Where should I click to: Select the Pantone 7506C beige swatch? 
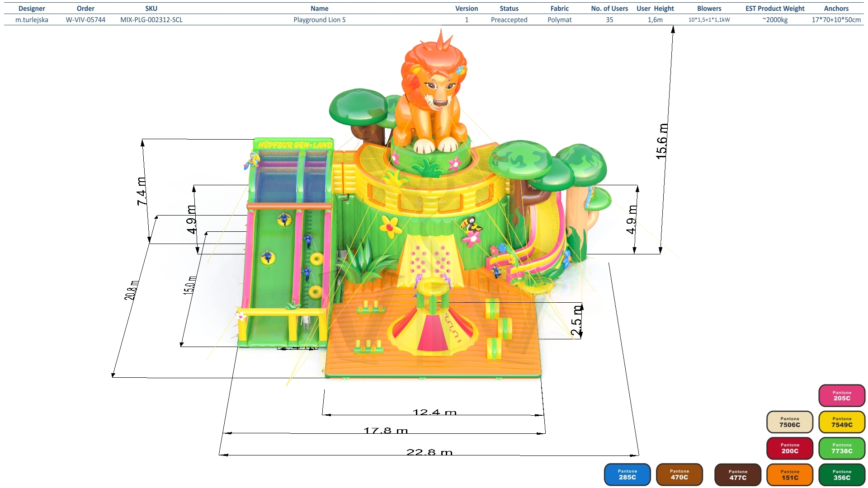pyautogui.click(x=790, y=422)
